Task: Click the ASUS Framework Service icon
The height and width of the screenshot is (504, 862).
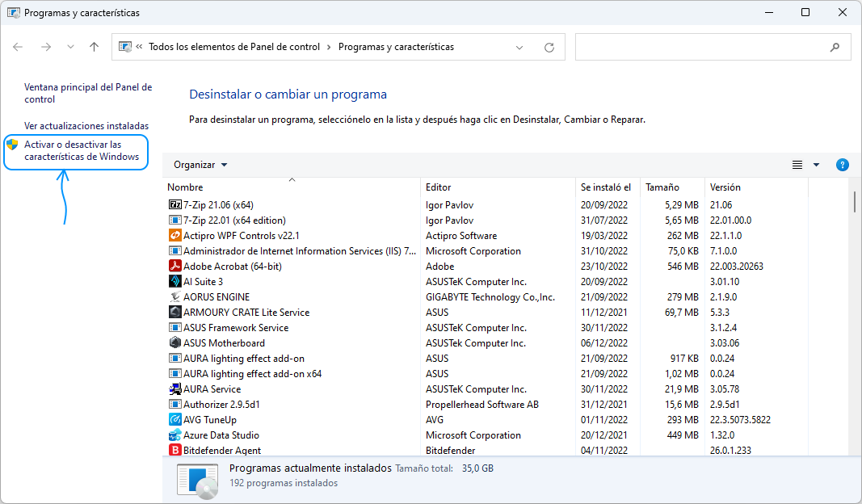Action: pyautogui.click(x=175, y=328)
